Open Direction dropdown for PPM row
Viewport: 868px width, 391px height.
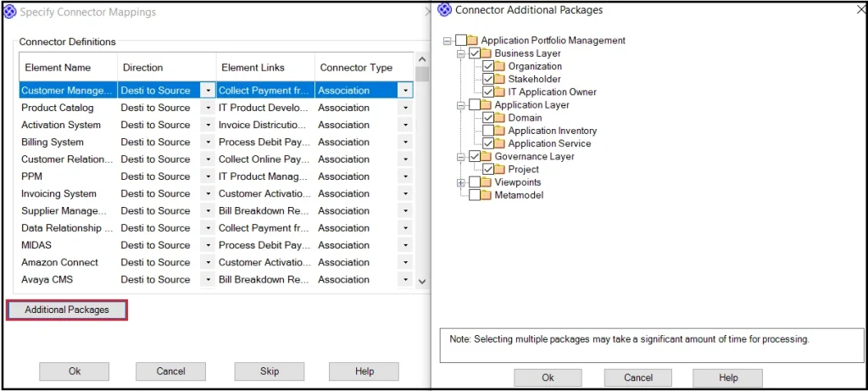point(208,176)
